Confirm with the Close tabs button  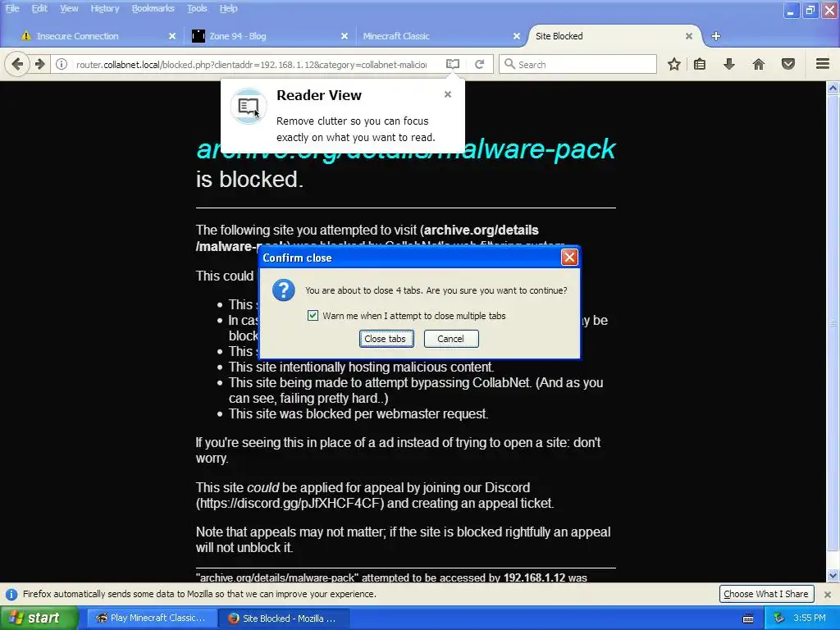[386, 339]
